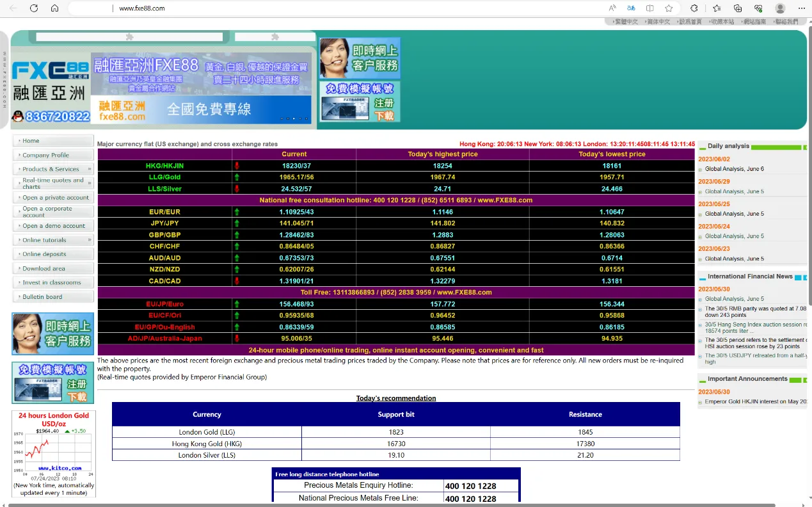Click the green up arrow for EU/JP/Euro

click(237, 304)
